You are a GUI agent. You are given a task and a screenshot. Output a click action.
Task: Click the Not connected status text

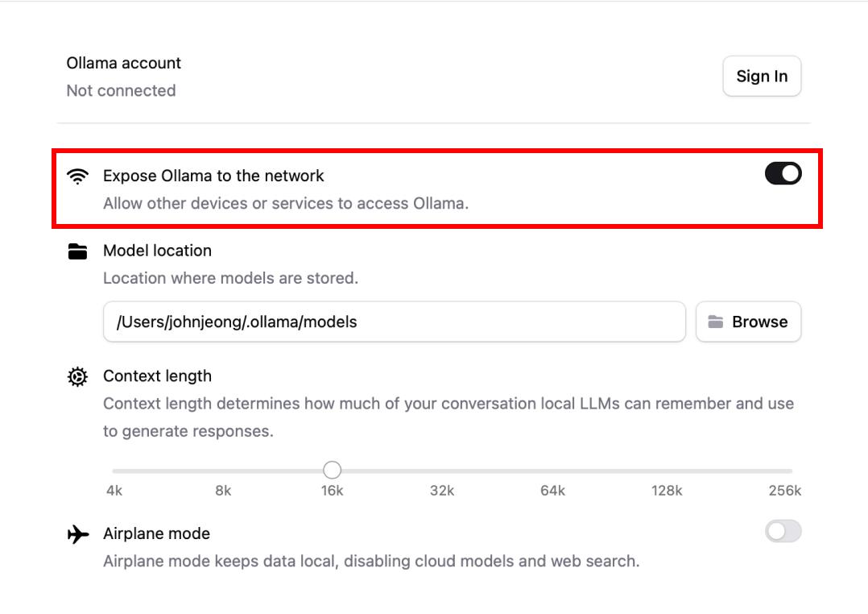point(121,90)
